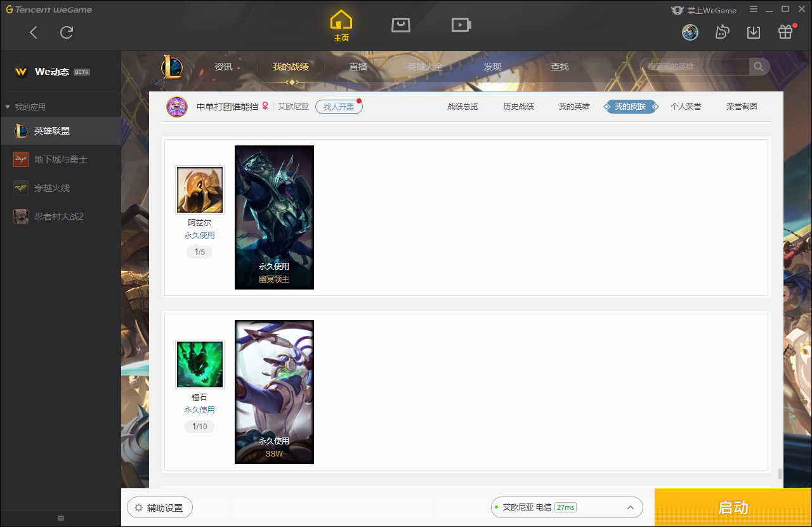Viewport: 812px width, 527px height.
Task: Refresh the current page
Action: 67,32
